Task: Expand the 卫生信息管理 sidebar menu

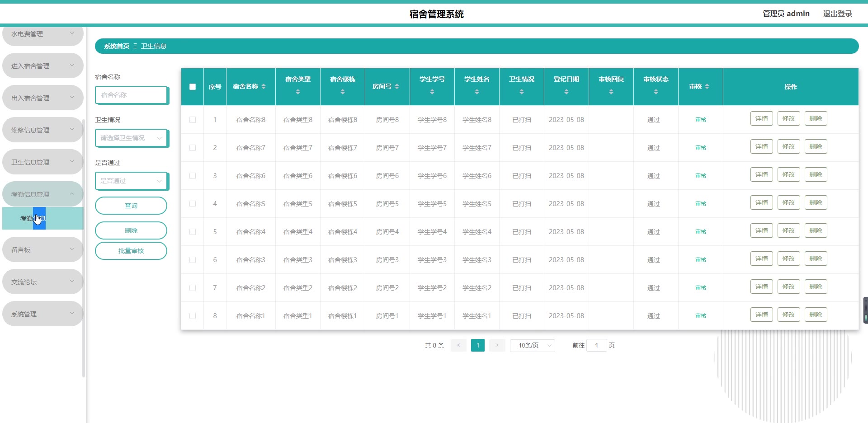Action: point(42,162)
